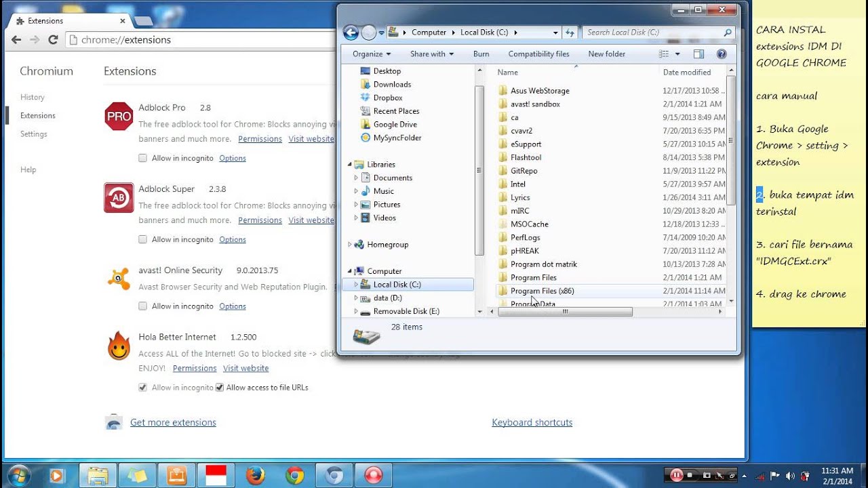Open History in Chromium sidebar
The height and width of the screenshot is (488, 868).
(33, 98)
